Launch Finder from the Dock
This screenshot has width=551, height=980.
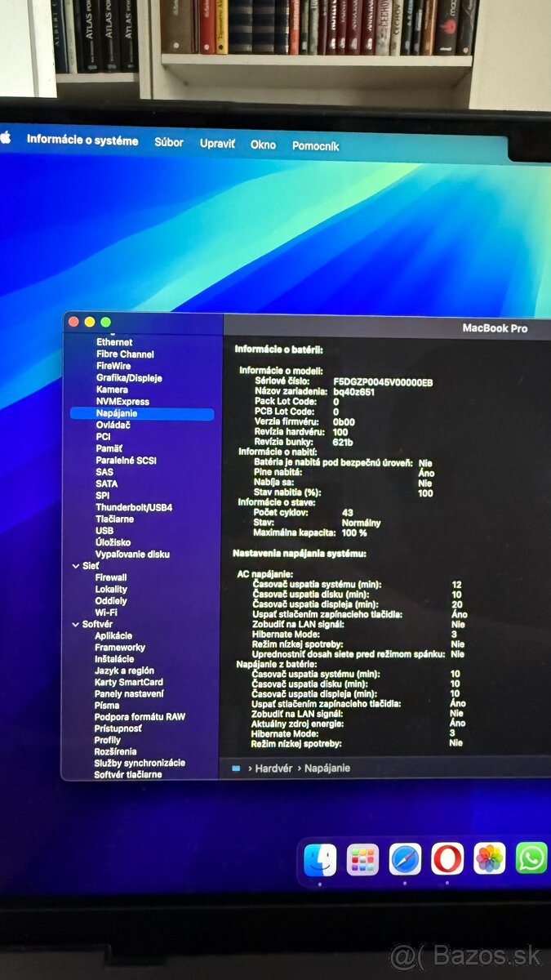320,860
